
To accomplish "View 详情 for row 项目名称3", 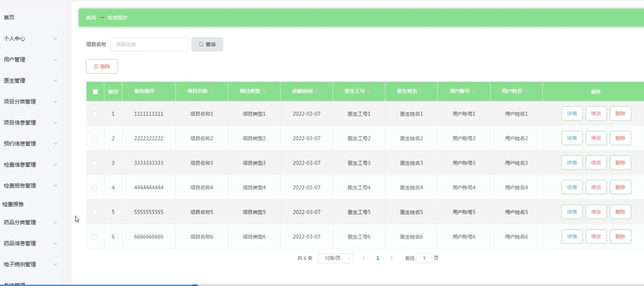I will coord(572,163).
